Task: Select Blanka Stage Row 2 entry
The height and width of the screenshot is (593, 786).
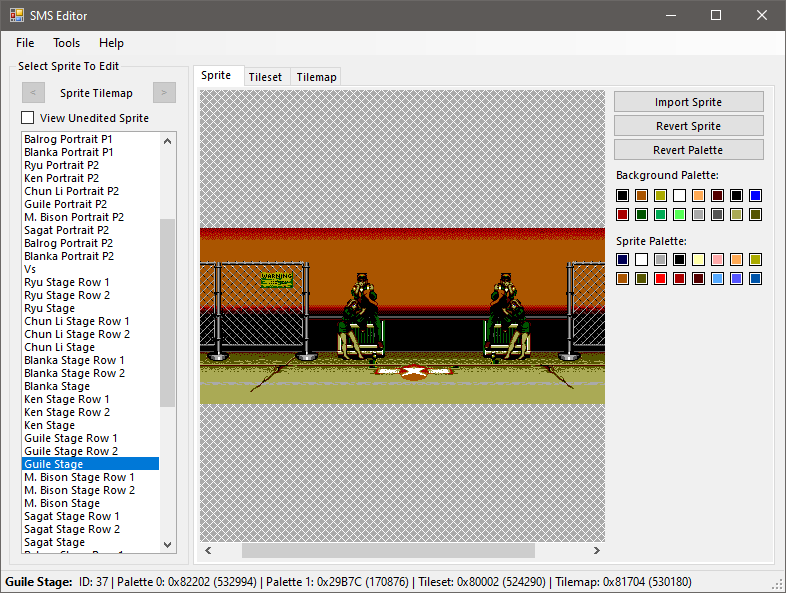Action: click(x=91, y=373)
